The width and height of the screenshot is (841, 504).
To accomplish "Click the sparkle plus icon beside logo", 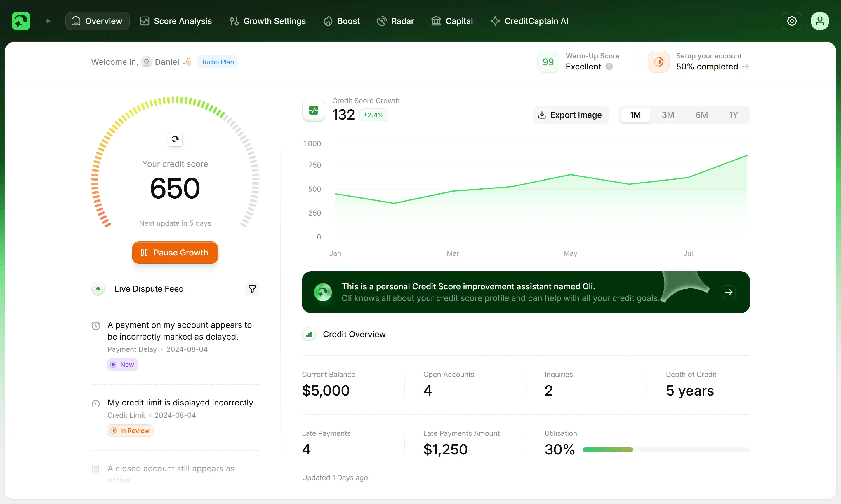I will click(48, 21).
